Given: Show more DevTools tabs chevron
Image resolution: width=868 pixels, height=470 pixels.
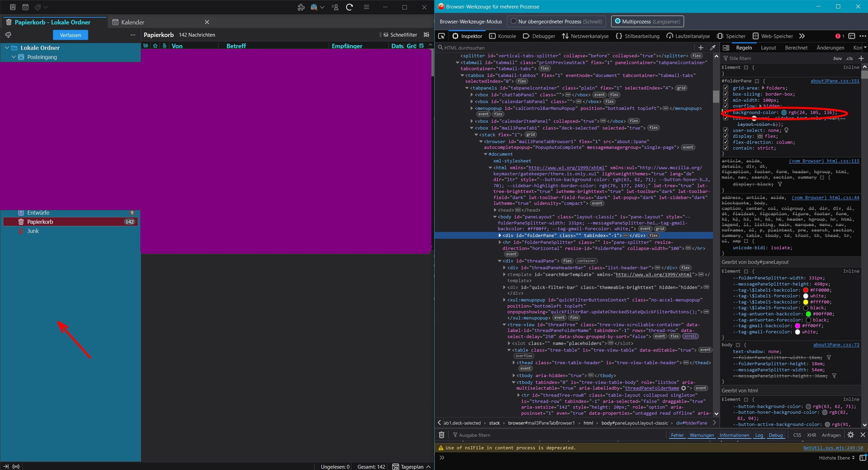Looking at the screenshot, I should (802, 36).
